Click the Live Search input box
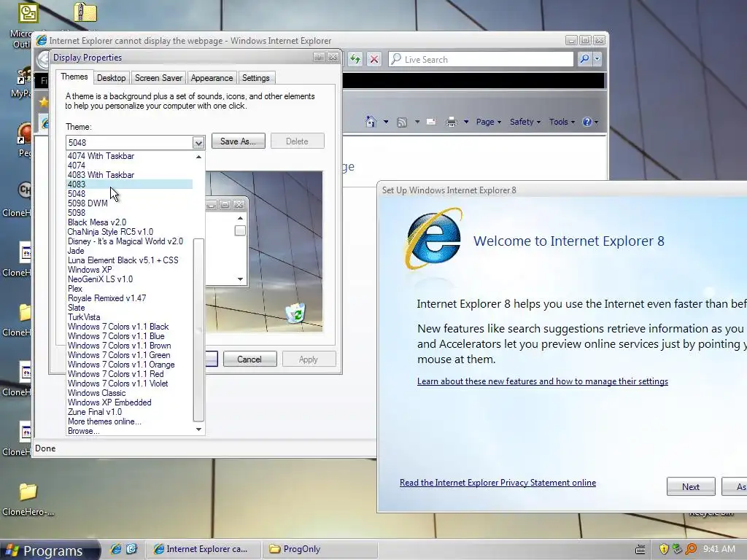Screen dimensions: 747x560 [x=481, y=59]
